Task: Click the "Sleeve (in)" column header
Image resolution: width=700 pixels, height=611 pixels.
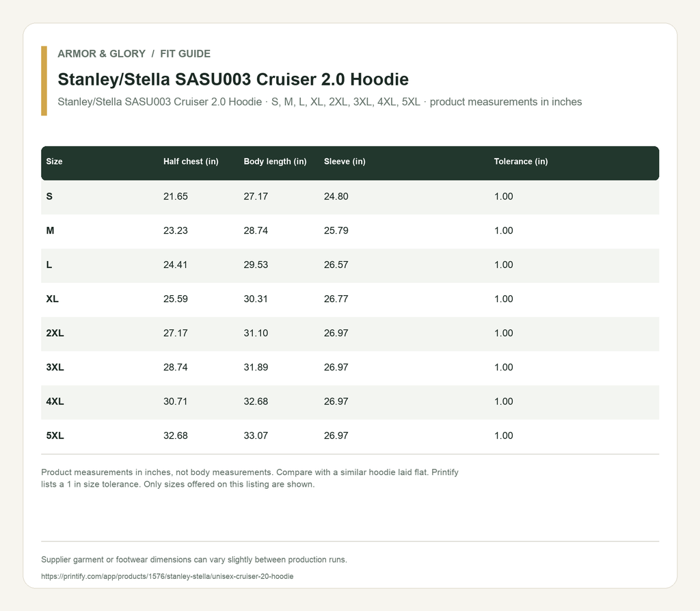Action: (345, 161)
